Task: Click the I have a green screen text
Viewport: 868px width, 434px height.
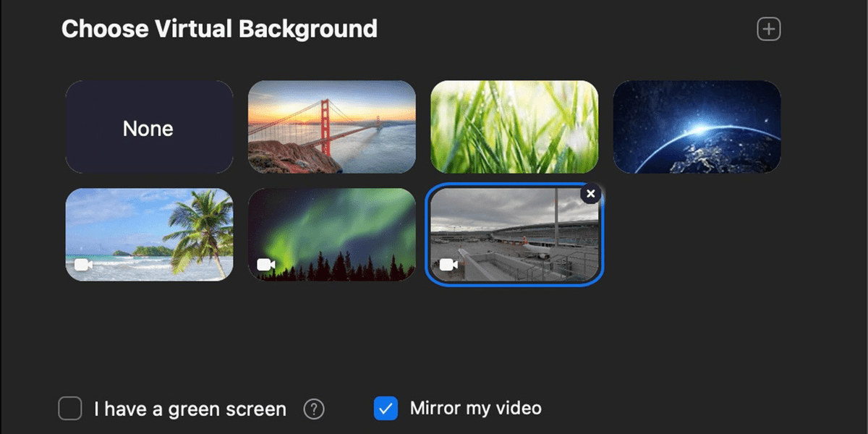Action: (x=190, y=409)
